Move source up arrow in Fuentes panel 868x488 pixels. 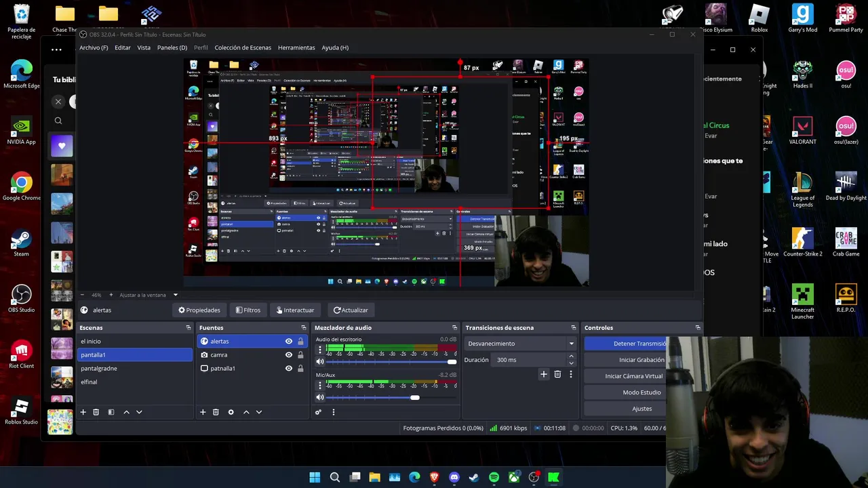[x=246, y=412]
